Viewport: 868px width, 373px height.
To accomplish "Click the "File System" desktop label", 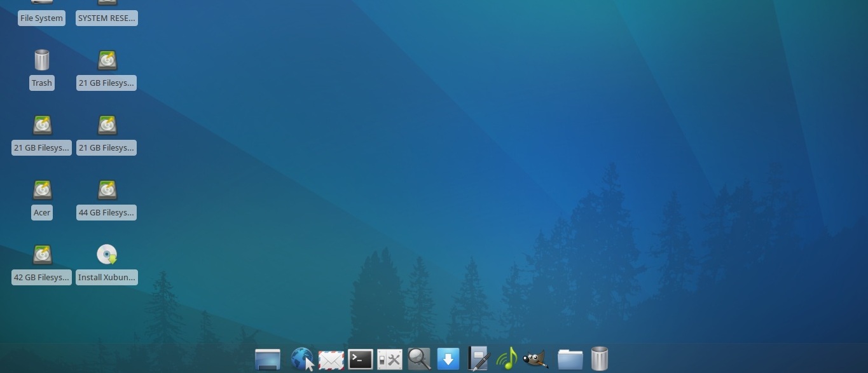I will [x=41, y=18].
